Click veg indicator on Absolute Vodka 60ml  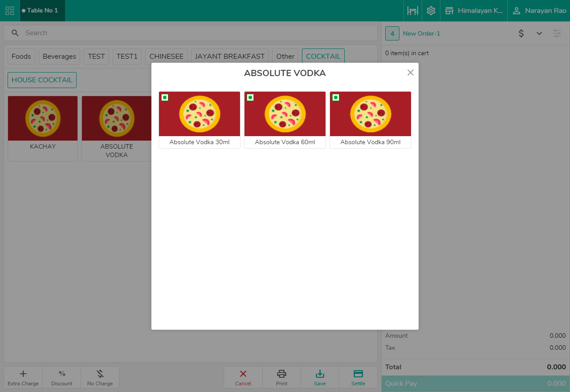250,97
